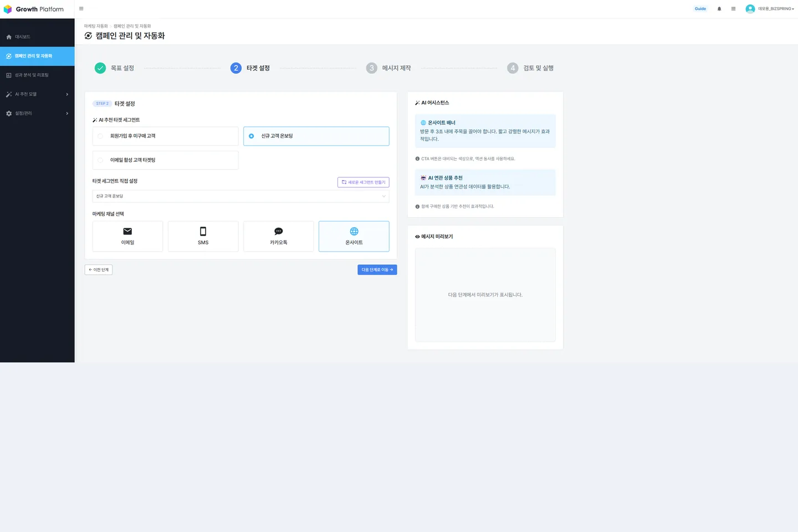Screen dimensions: 798x532
Task: Click the message preview placeholder area
Action: coord(485,295)
